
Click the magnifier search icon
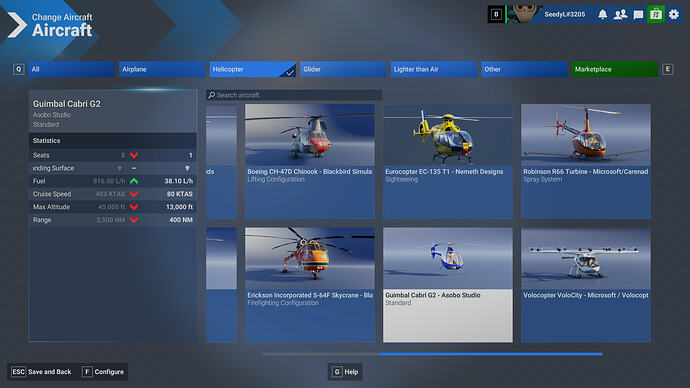click(x=212, y=95)
